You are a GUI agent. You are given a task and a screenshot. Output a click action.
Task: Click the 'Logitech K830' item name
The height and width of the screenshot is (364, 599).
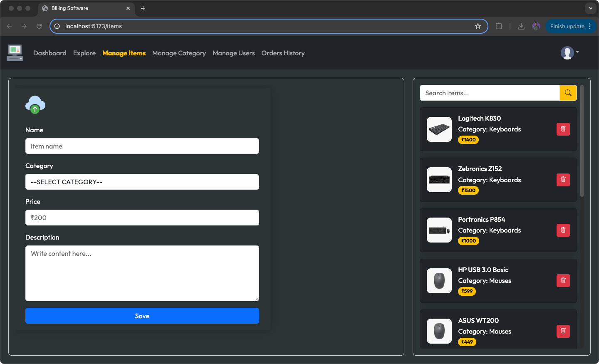(479, 118)
